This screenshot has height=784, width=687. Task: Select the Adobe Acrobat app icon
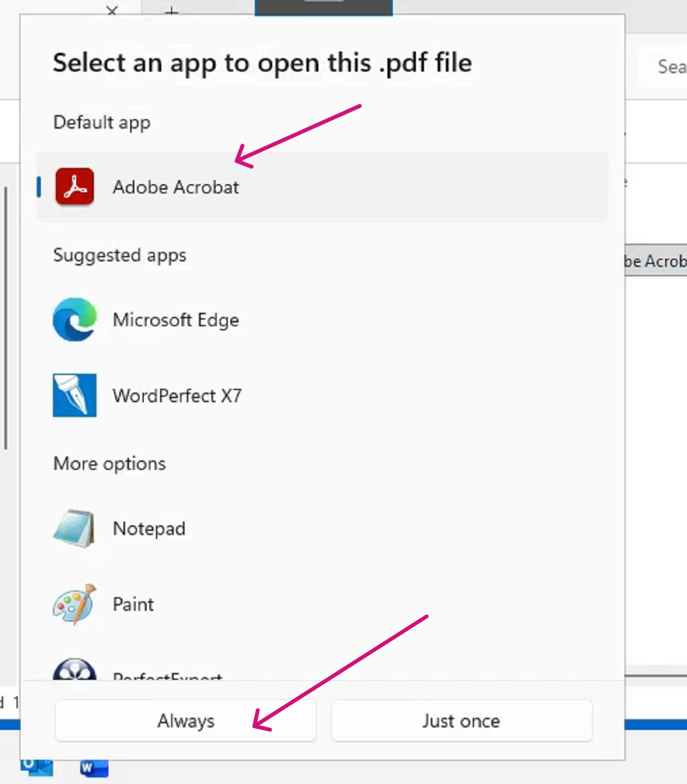[75, 187]
